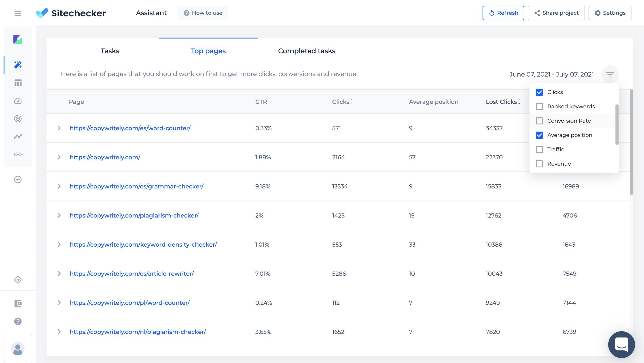Switch to the Completed tasks tab
Screen dimensions: 644x363
pyautogui.click(x=307, y=51)
